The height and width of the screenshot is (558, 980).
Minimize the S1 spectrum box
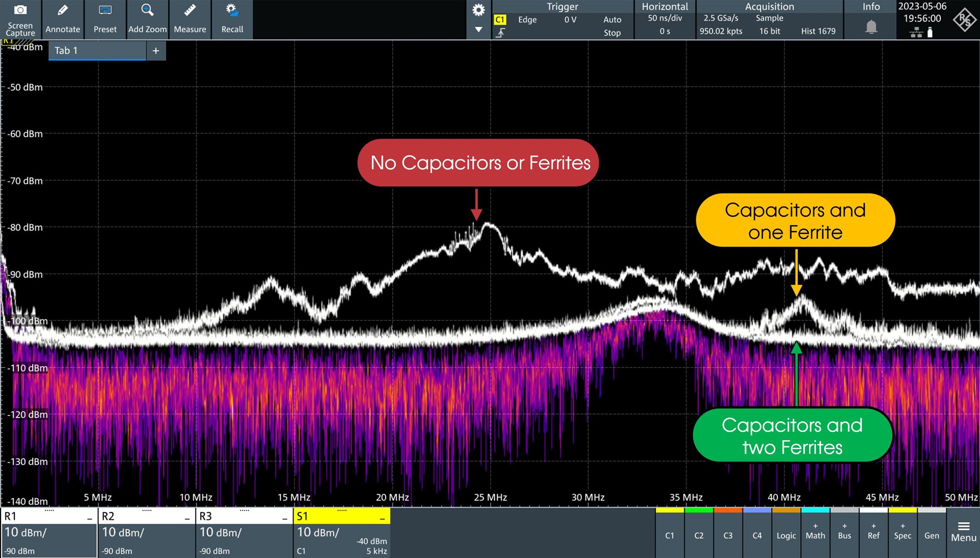tap(383, 518)
